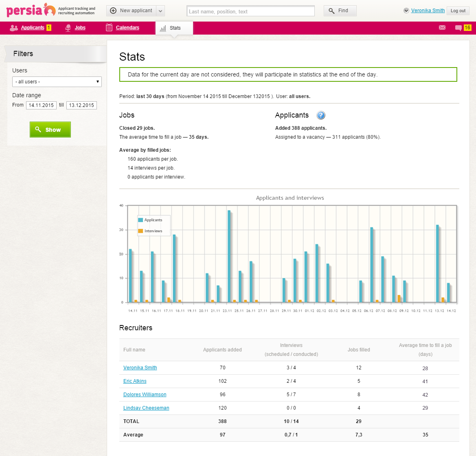The image size is (476, 456).
Task: Click the applicants bar for 18.11
Action: click(174, 268)
